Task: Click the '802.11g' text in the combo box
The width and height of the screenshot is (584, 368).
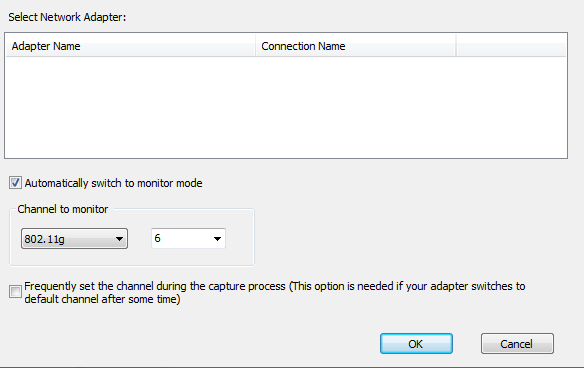Action: pyautogui.click(x=44, y=239)
